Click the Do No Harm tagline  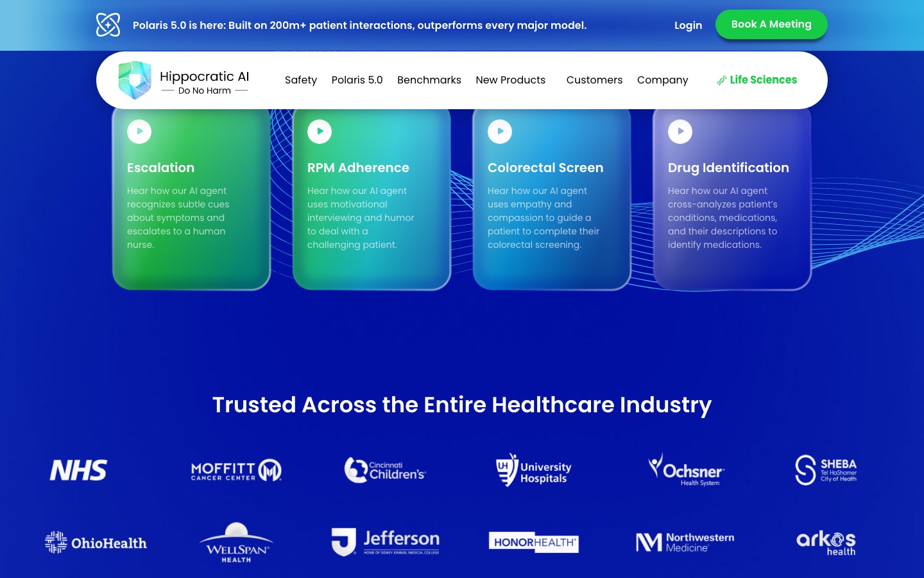(205, 91)
